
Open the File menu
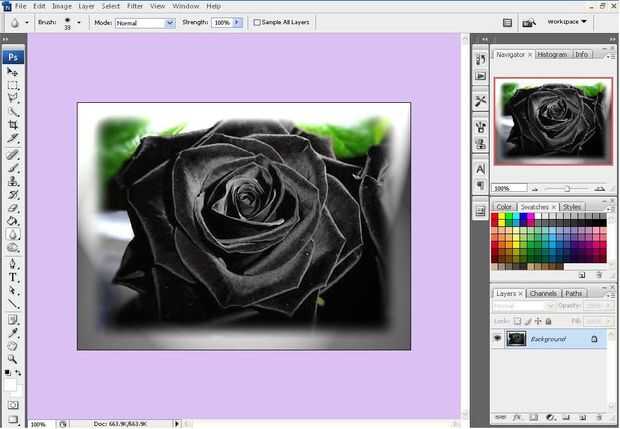20,6
